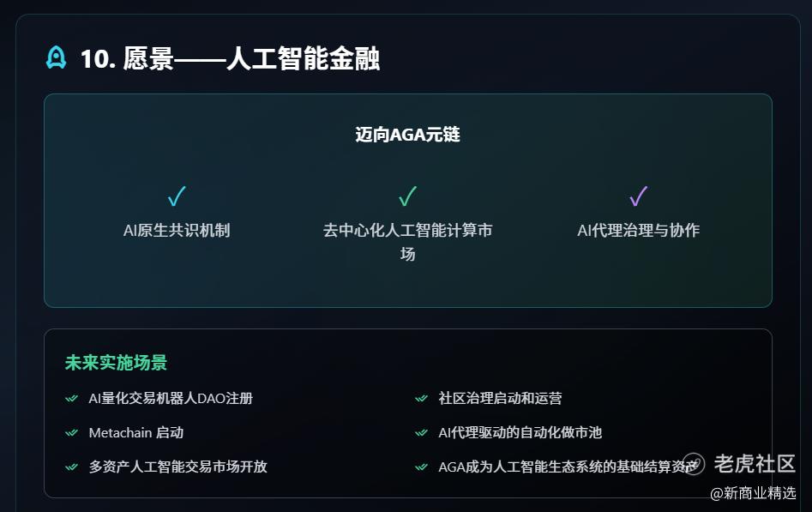This screenshot has height=512, width=812.
Task: Click the 未来实施场景 section heading
Action: [116, 363]
